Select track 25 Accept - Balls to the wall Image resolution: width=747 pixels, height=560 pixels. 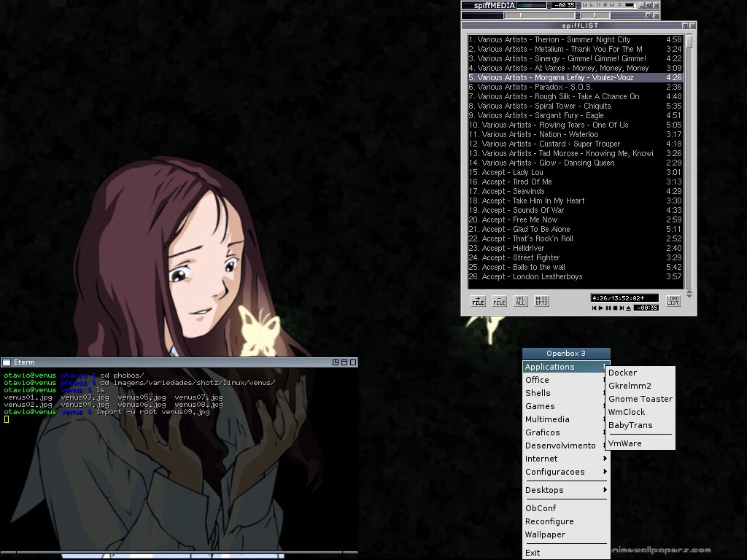click(576, 267)
